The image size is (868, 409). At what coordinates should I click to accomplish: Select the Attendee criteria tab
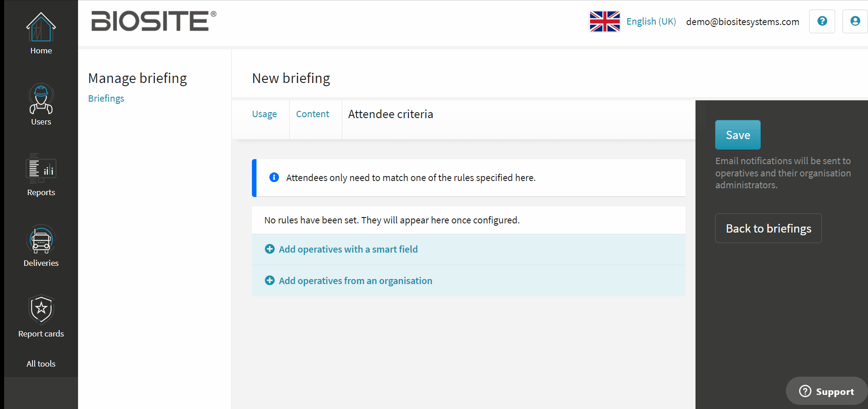coord(391,114)
